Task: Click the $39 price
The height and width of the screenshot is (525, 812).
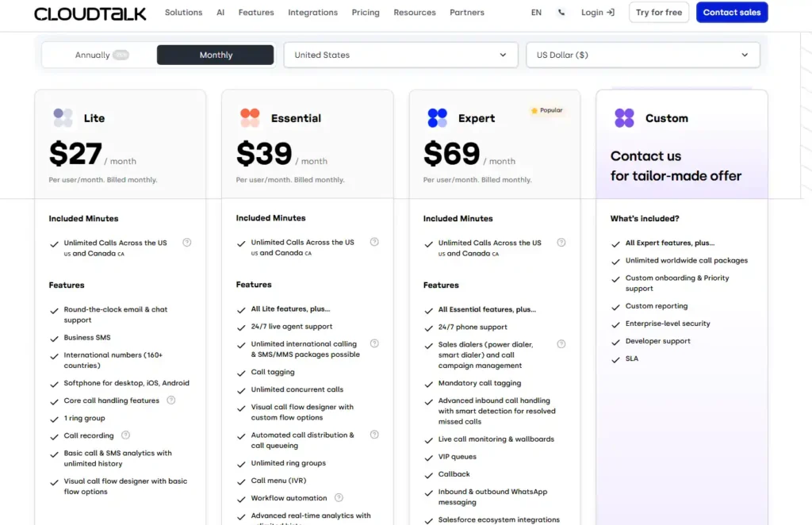Action: [264, 154]
